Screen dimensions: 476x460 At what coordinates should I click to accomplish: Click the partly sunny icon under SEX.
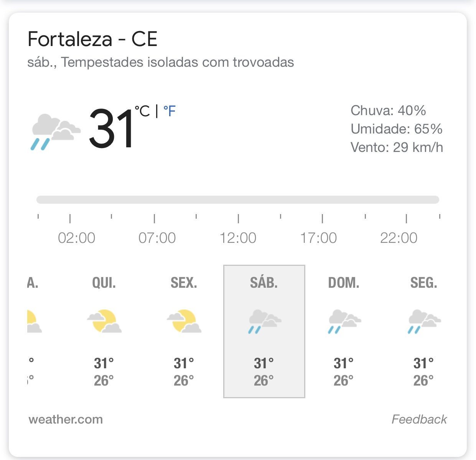click(184, 321)
